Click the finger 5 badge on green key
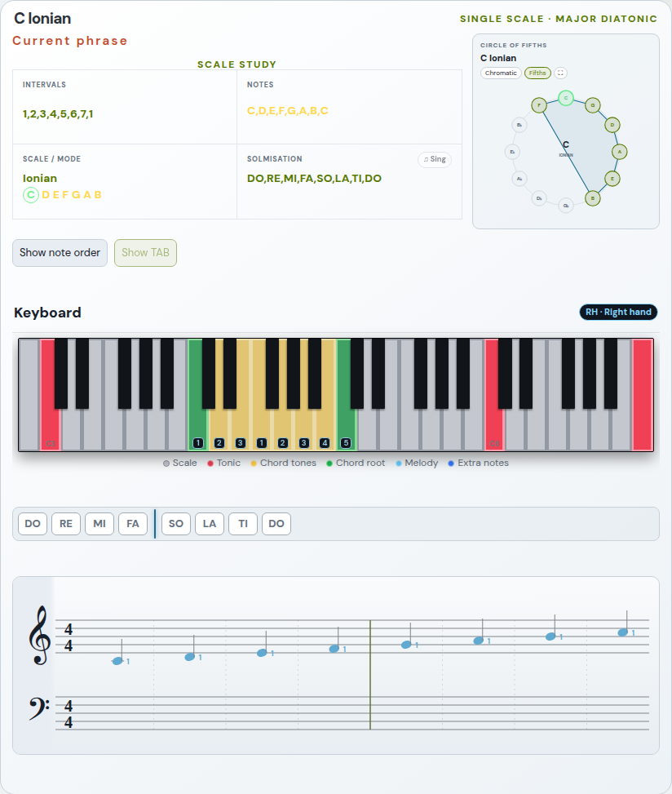 coord(346,442)
